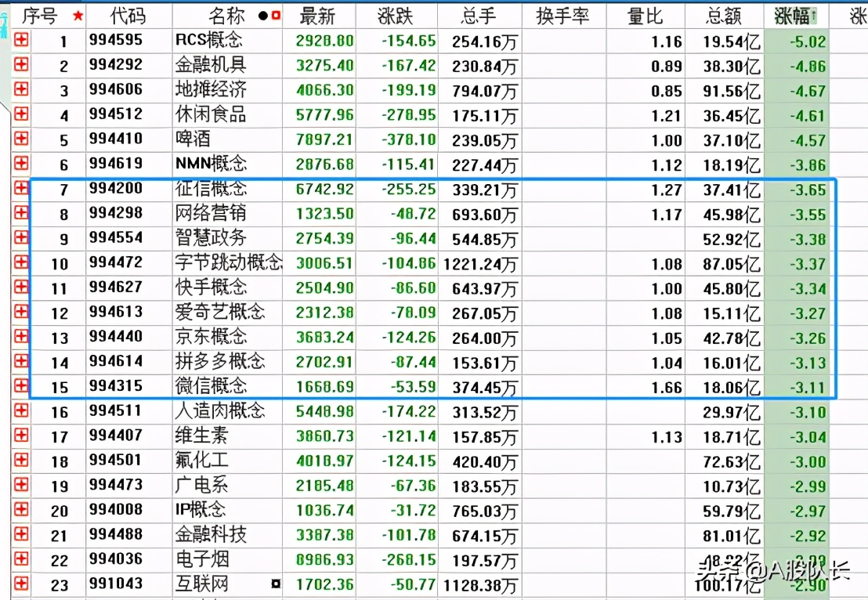Click turnover amount 87.05亿
The image size is (868, 600).
pos(732,265)
